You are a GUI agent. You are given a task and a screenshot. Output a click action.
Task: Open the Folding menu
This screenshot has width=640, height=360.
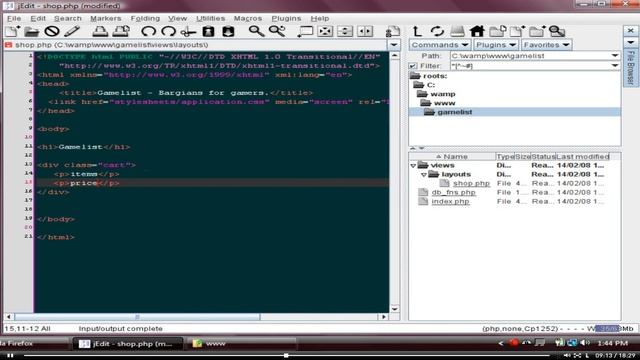coord(145,18)
